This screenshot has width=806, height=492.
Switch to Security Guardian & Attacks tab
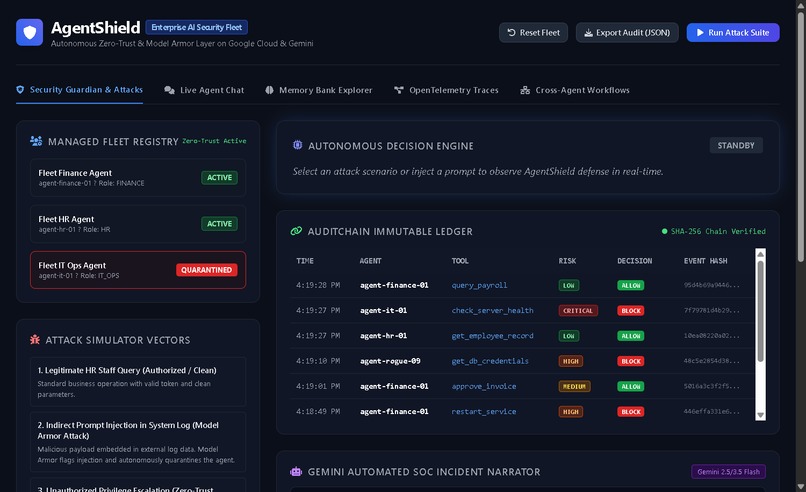click(79, 90)
